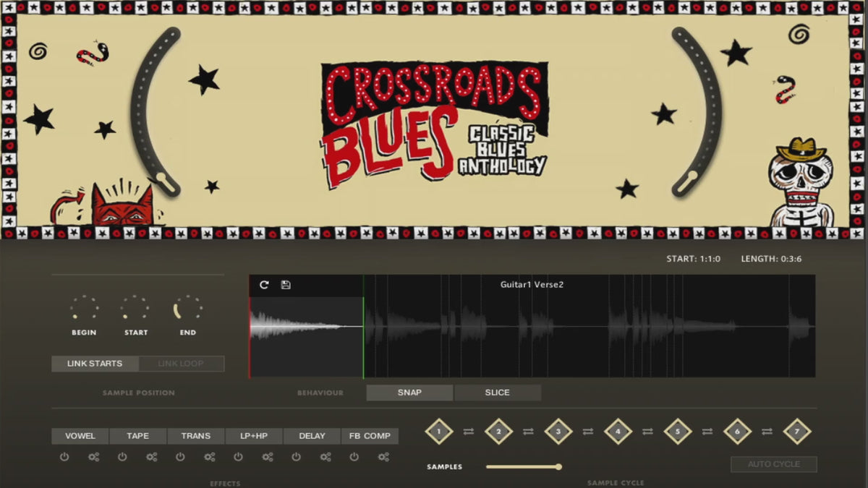Open the gear settings for VOWEL effect
The width and height of the screenshot is (868, 488).
(93, 457)
